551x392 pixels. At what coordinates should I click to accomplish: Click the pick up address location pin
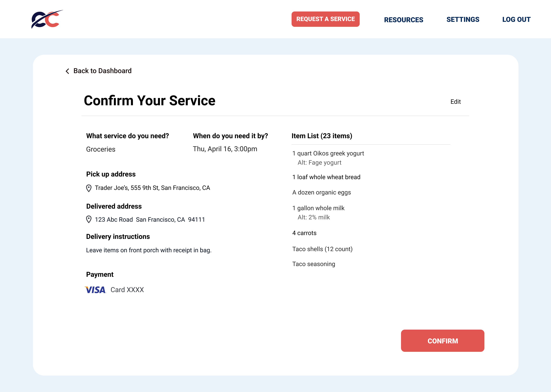tap(89, 188)
